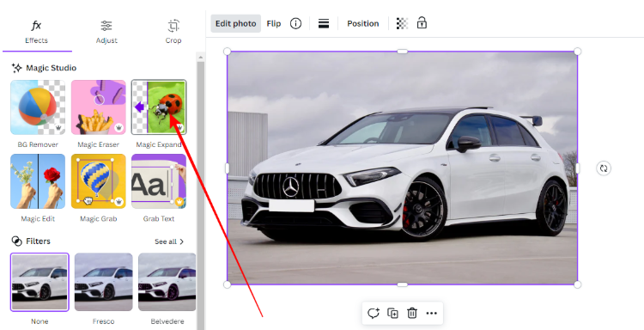Image resolution: width=644 pixels, height=330 pixels.
Task: Expand Filters with See all
Action: click(x=169, y=241)
